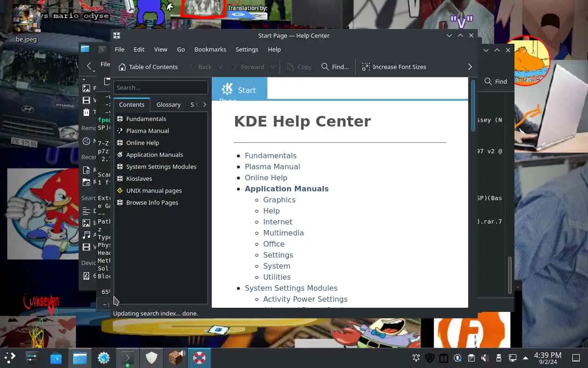Open System Settings sliders icon on taskbar
This screenshot has height=368, width=588.
32,357
